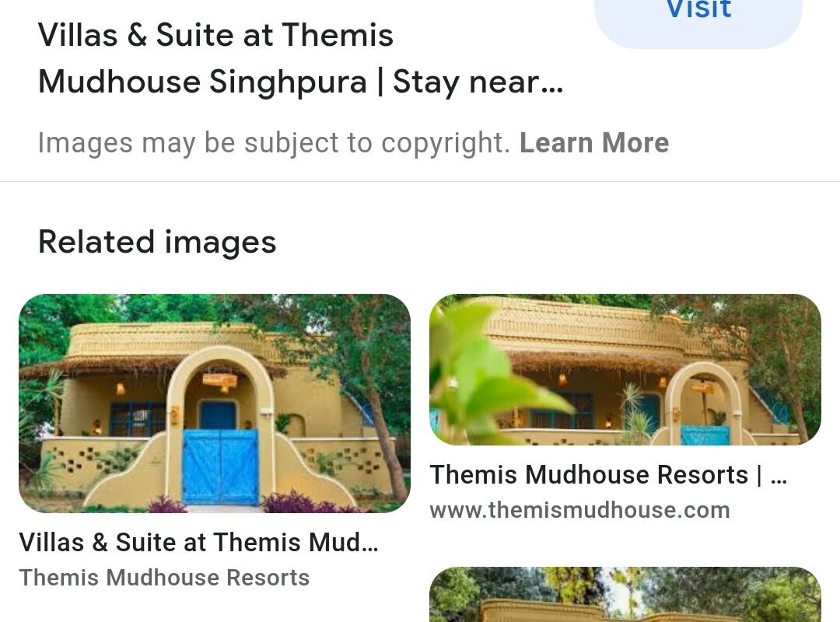
Task: Open the Villas & Suite at Themis Mudhouse Singhpura title
Action: (300, 58)
